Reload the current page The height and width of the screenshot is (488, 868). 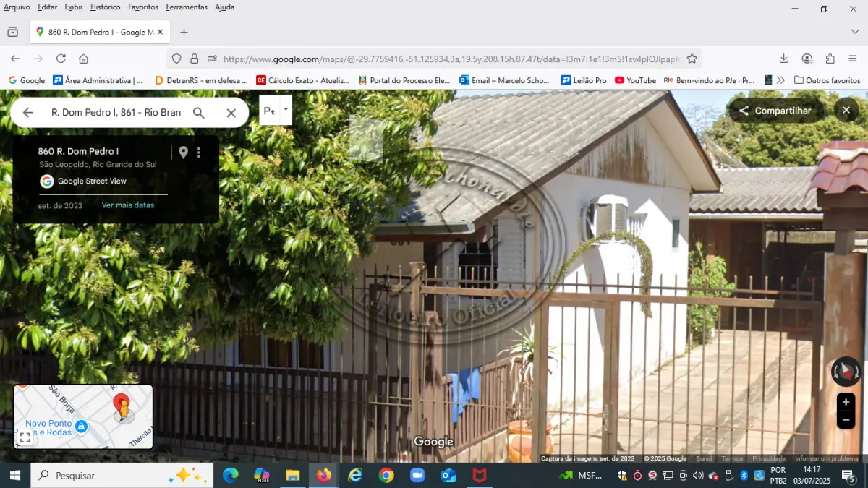click(x=61, y=59)
